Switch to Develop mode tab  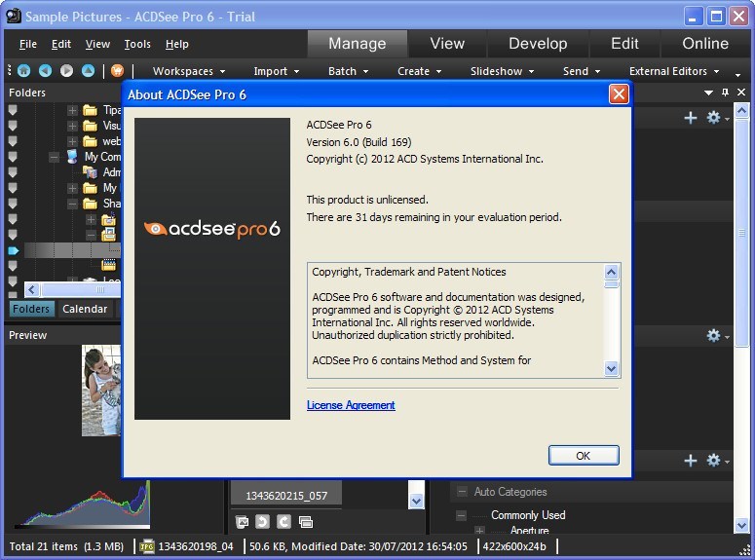coord(538,43)
